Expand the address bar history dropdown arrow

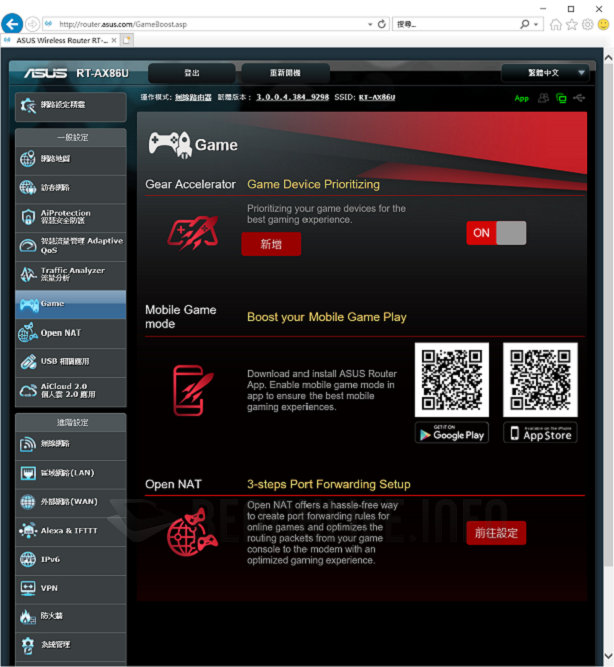370,25
